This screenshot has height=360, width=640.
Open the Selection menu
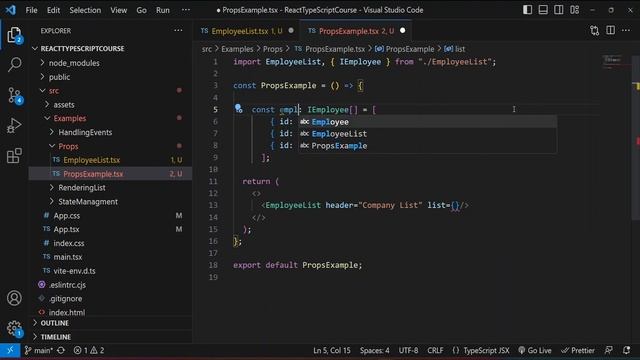tap(85, 10)
